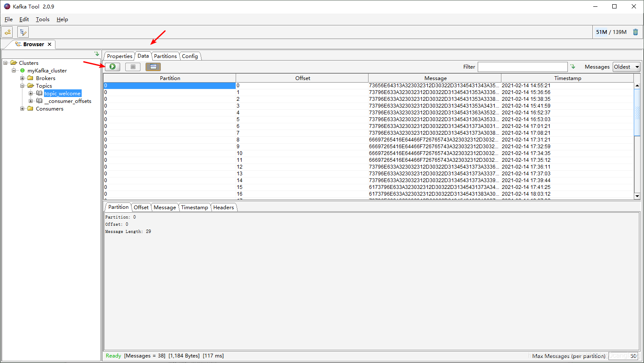The height and width of the screenshot is (363, 644).
Task: Click the trash icon near memory usage indicator
Action: pos(636,31)
